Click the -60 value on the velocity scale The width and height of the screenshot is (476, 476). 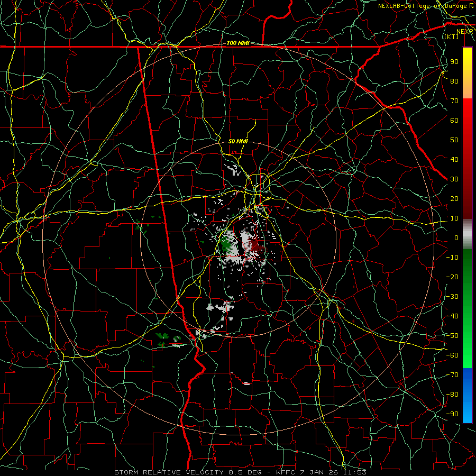(452, 355)
